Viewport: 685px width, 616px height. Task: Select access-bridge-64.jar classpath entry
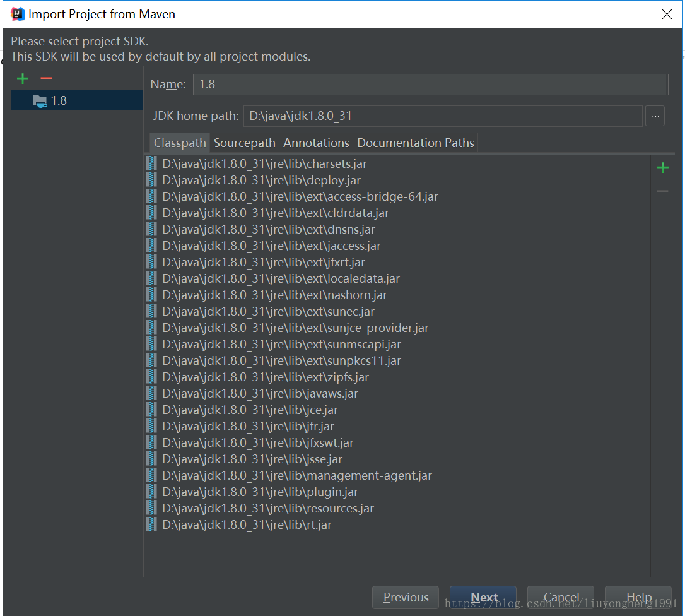click(397, 197)
